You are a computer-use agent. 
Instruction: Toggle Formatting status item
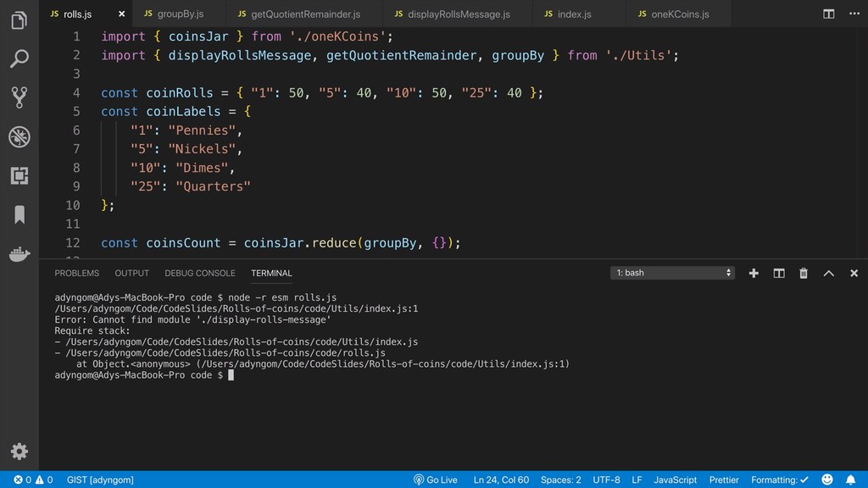coord(780,480)
